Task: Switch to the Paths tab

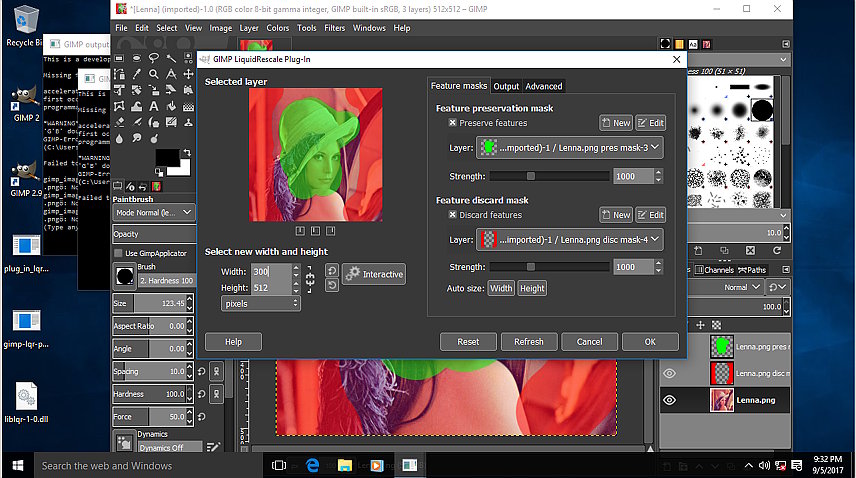Action: click(752, 270)
